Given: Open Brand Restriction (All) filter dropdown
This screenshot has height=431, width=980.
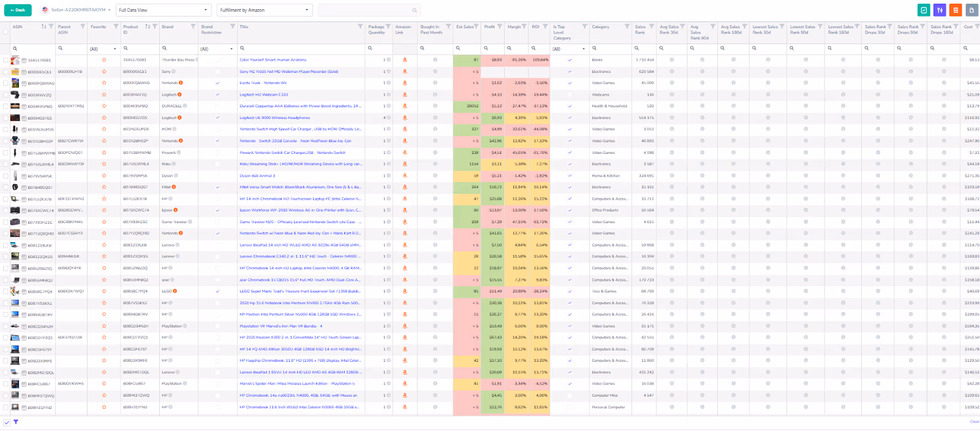Looking at the screenshot, I should click(217, 48).
